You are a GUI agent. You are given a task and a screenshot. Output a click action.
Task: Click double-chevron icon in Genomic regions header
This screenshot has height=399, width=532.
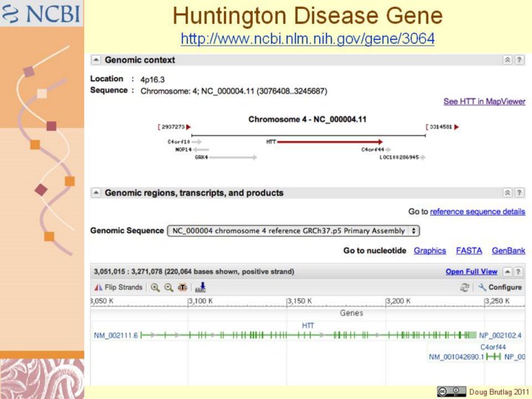507,193
